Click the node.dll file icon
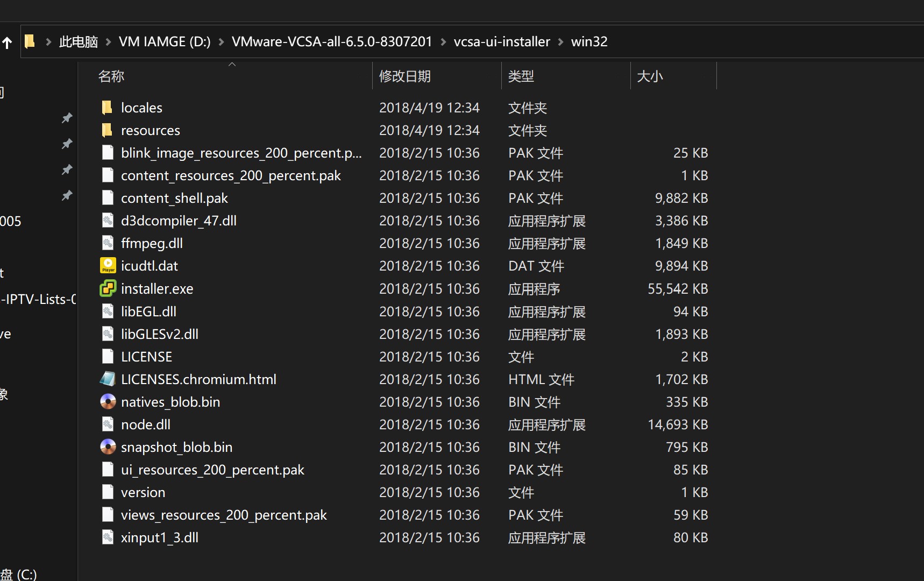This screenshot has width=924, height=581. (x=108, y=424)
